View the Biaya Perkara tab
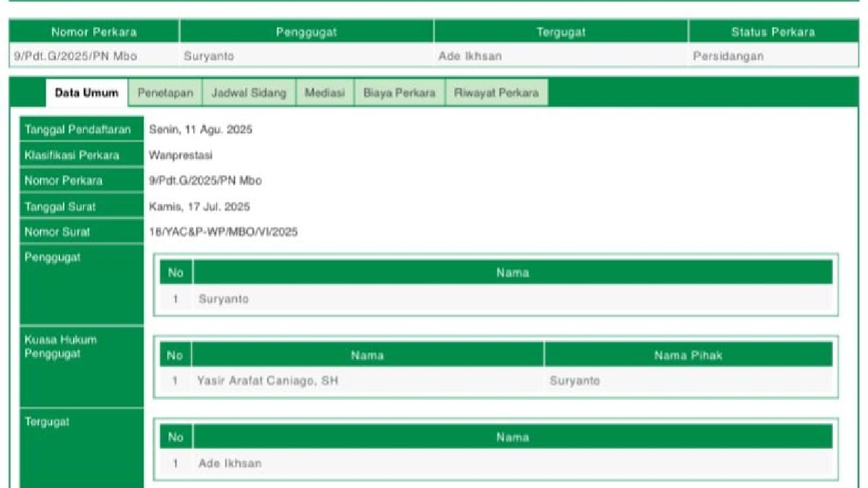 (399, 93)
